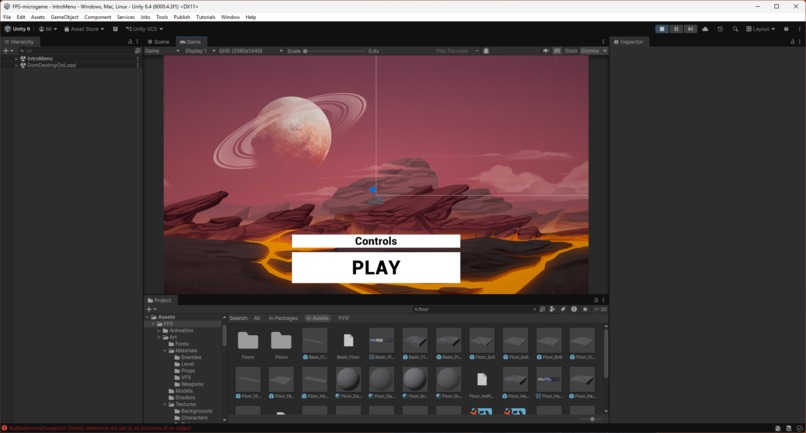This screenshot has height=433, width=806.
Task: Click the favorites star icon in Project
Action: tap(585, 309)
